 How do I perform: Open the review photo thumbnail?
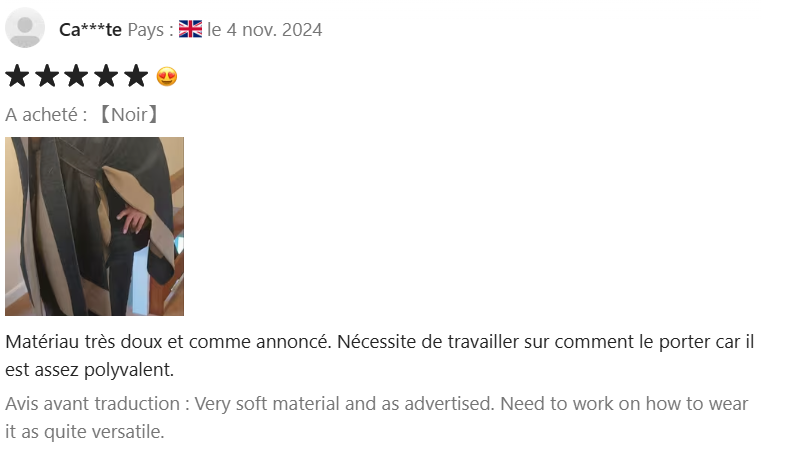tap(94, 226)
